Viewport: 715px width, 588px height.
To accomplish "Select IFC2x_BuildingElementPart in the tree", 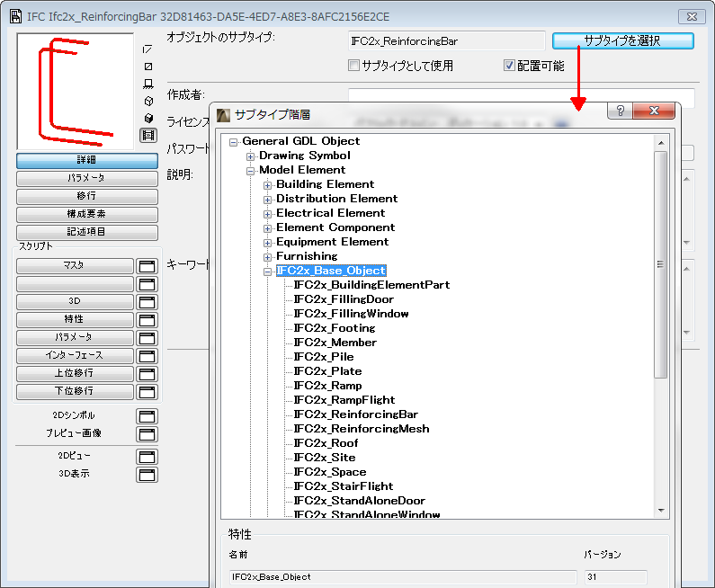I will point(371,285).
